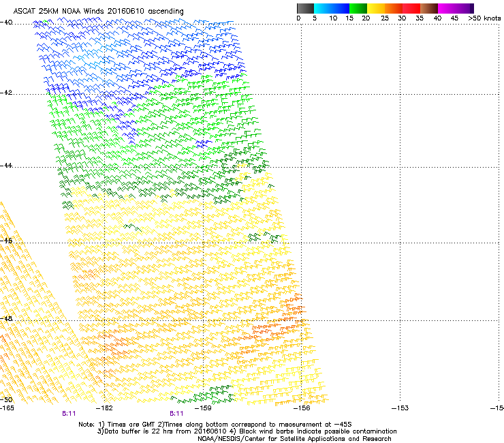Click latitude label '-48'

pos(6,318)
